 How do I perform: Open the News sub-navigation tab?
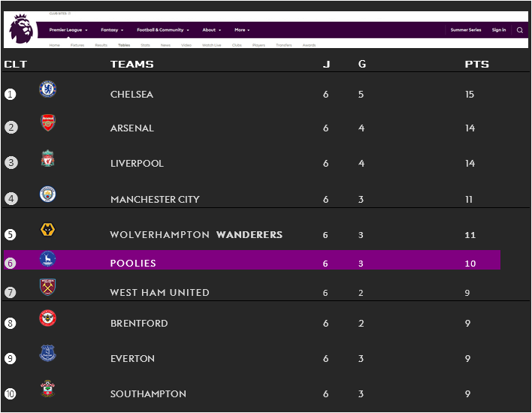[x=165, y=45]
